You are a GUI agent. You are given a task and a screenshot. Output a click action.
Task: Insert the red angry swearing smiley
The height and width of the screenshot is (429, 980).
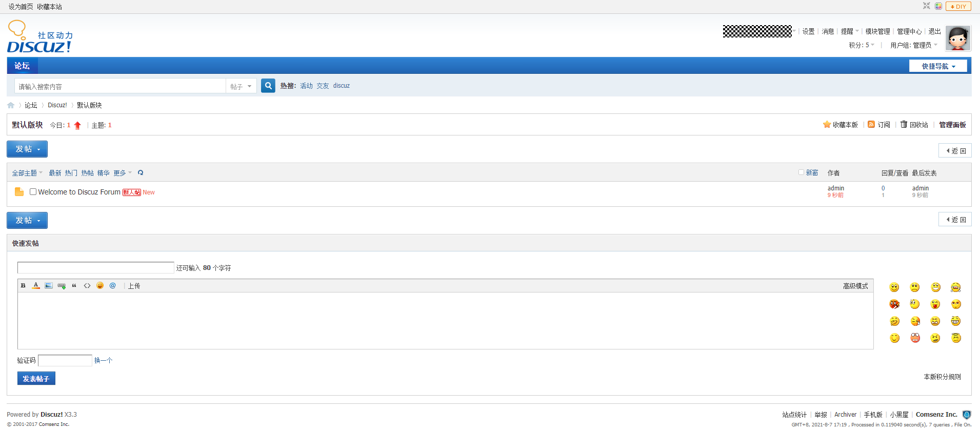click(894, 304)
